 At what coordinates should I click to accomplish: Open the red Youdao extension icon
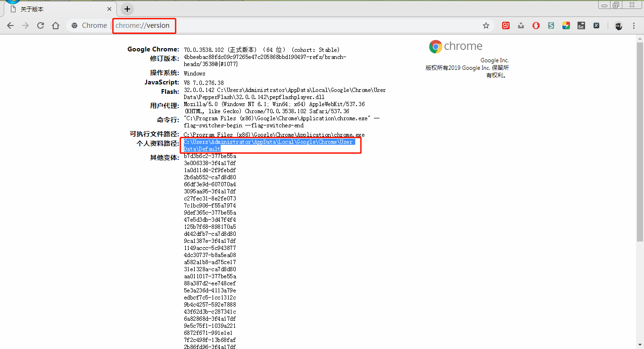click(506, 25)
